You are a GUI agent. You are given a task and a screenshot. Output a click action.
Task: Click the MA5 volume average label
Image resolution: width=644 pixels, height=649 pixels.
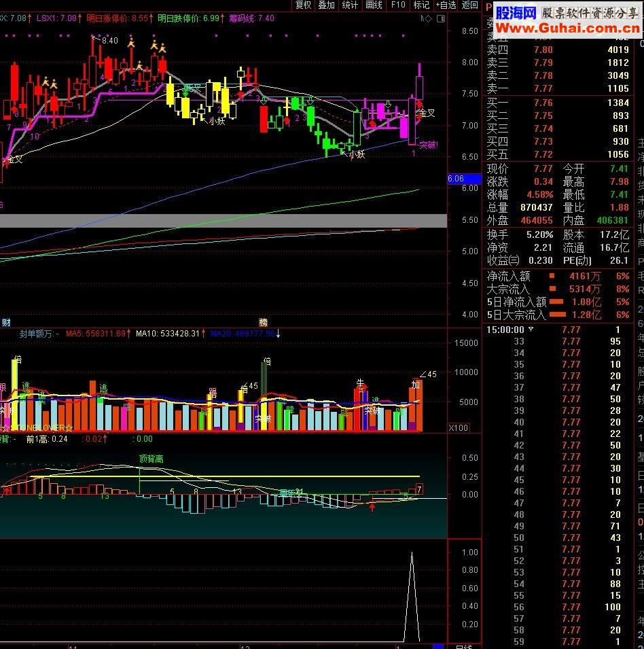pos(98,334)
